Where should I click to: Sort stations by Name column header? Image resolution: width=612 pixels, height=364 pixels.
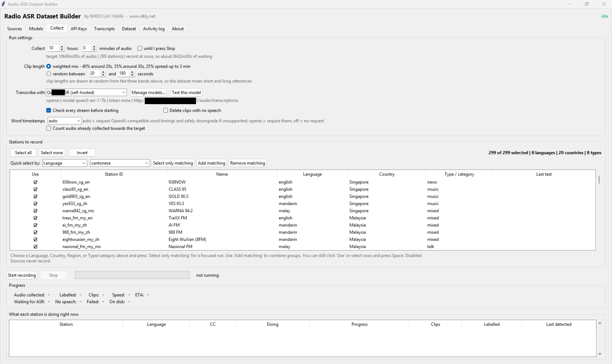coord(222,174)
